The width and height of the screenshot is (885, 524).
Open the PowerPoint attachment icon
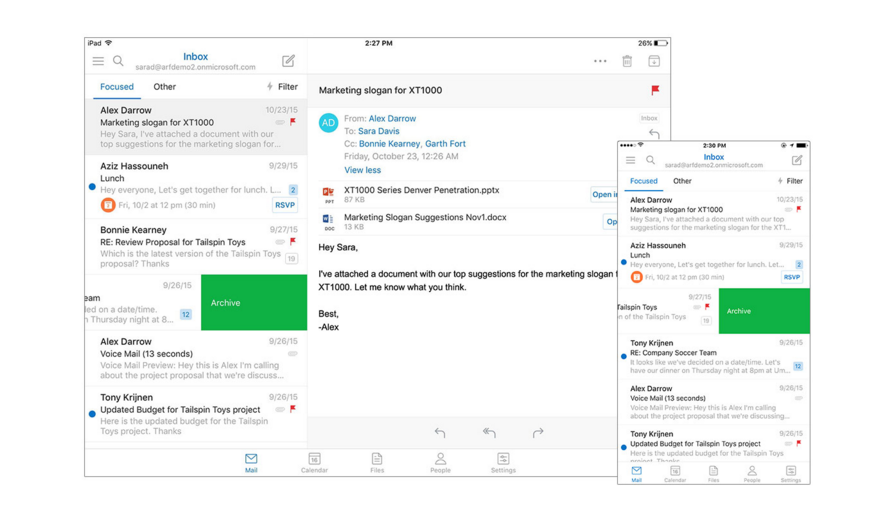pos(328,194)
